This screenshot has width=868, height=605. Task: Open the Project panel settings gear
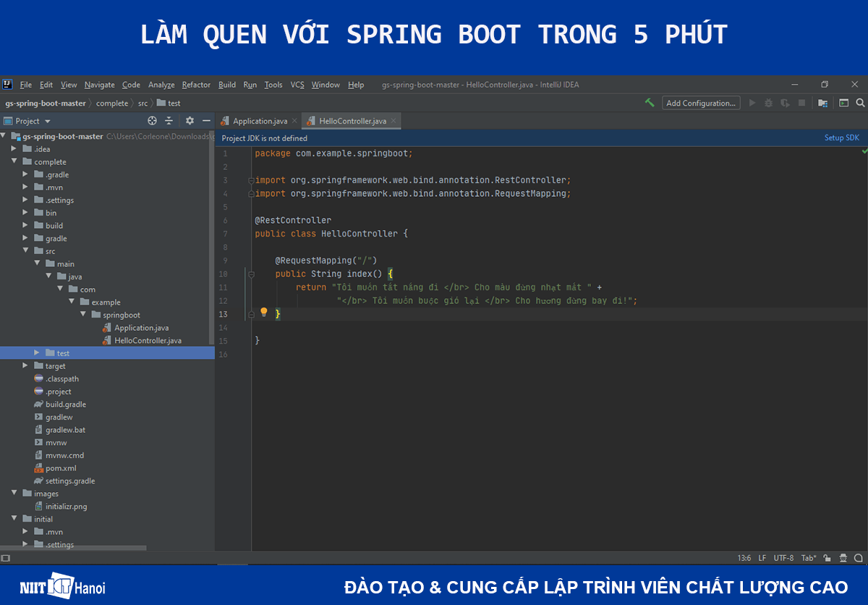(190, 120)
